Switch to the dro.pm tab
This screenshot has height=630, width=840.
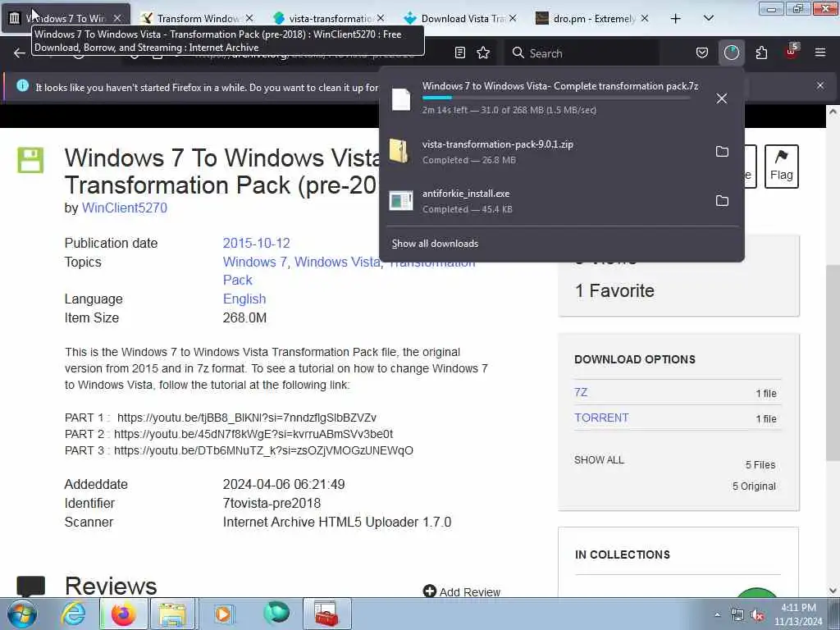pos(592,18)
